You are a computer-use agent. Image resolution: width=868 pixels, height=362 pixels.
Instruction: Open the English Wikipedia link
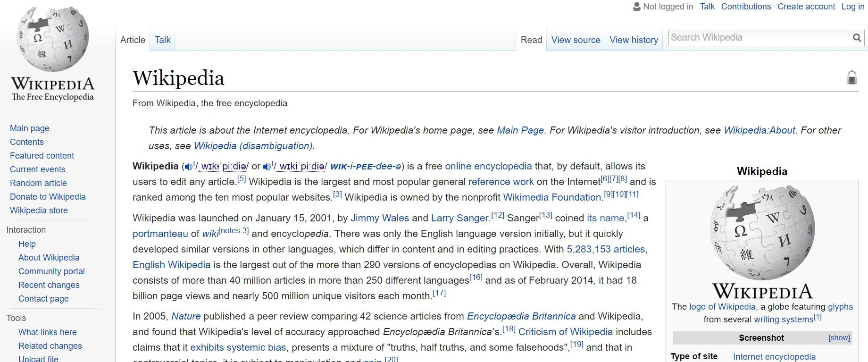171,265
